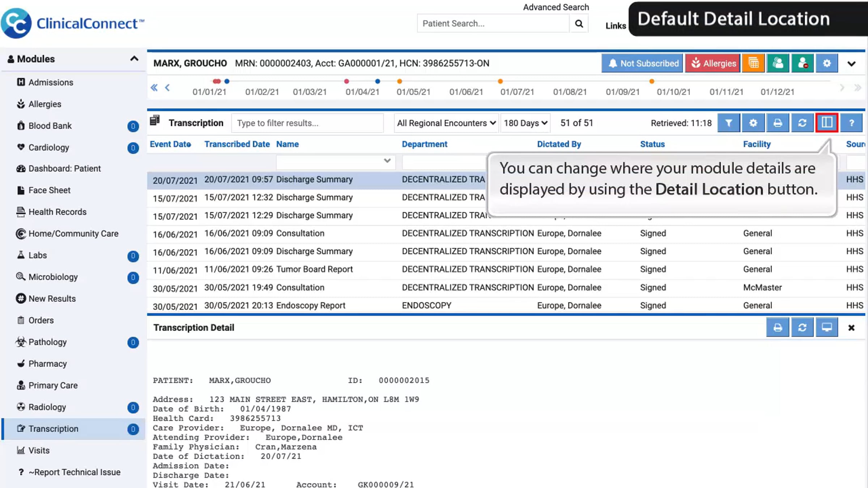Open Transcription Detail in a new window
The image size is (868, 488).
[x=827, y=328]
